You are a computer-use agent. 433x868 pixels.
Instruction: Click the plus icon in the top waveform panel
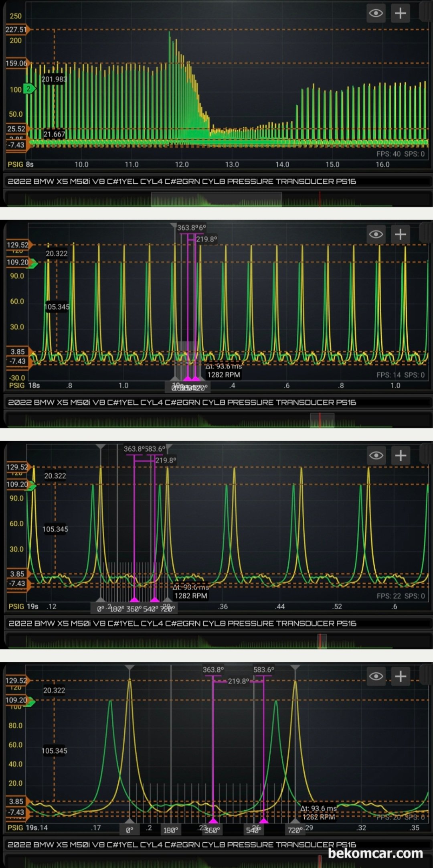click(x=400, y=13)
